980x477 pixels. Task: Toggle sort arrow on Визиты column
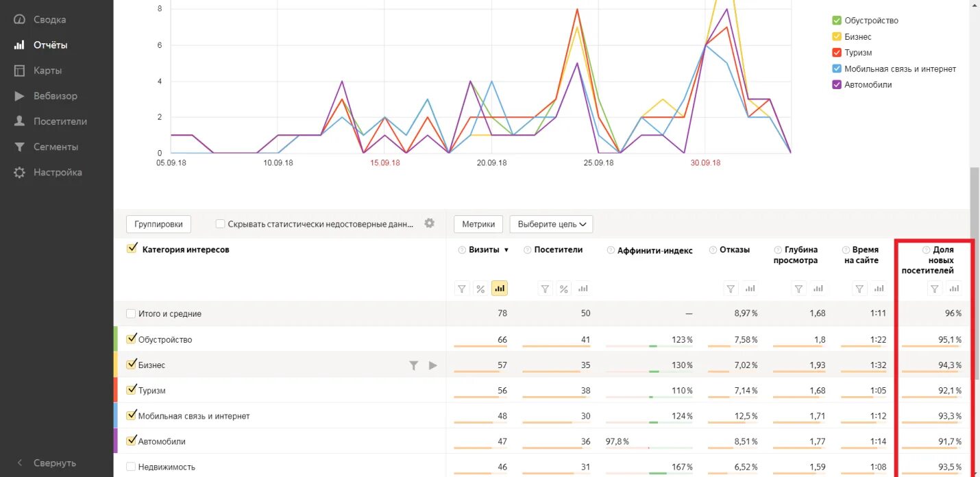coord(506,250)
